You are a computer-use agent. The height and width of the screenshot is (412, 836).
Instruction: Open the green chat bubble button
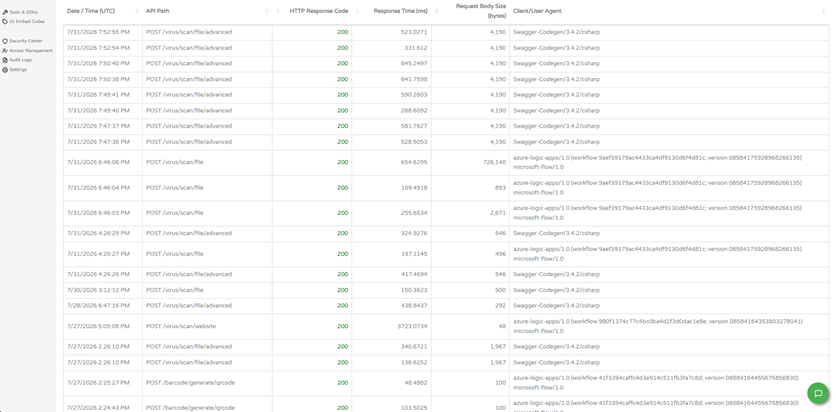pos(818,393)
